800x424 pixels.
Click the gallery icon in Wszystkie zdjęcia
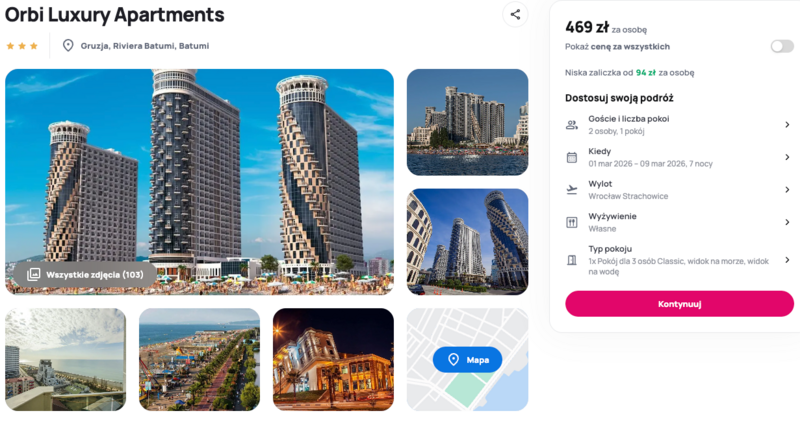33,275
